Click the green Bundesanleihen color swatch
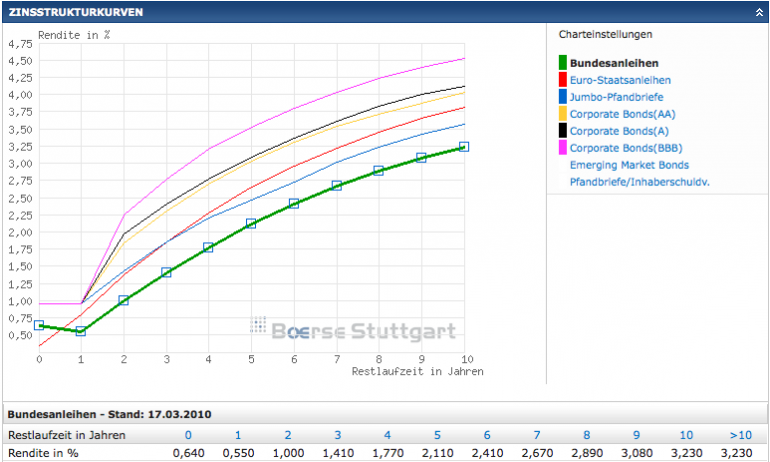This screenshot has height=462, width=770. coord(563,63)
